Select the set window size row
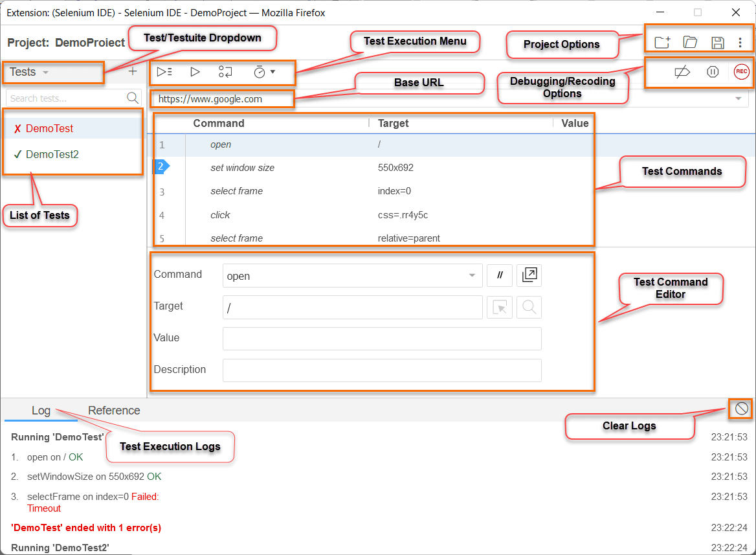The height and width of the screenshot is (555, 756). (373, 168)
